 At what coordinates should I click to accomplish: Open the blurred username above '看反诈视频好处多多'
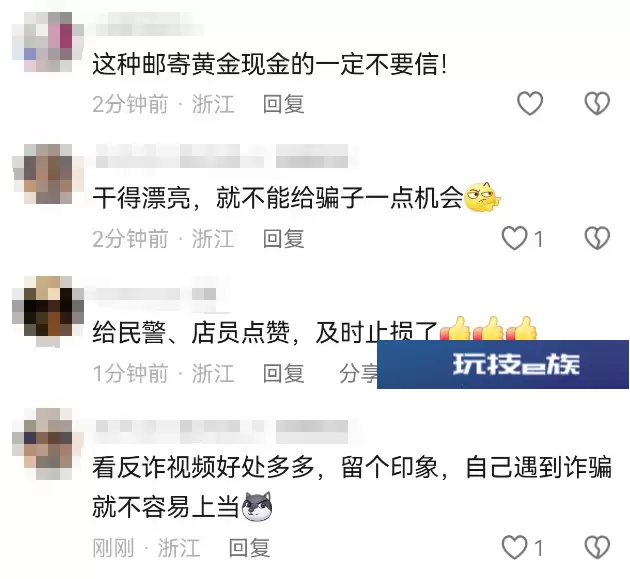click(222, 427)
